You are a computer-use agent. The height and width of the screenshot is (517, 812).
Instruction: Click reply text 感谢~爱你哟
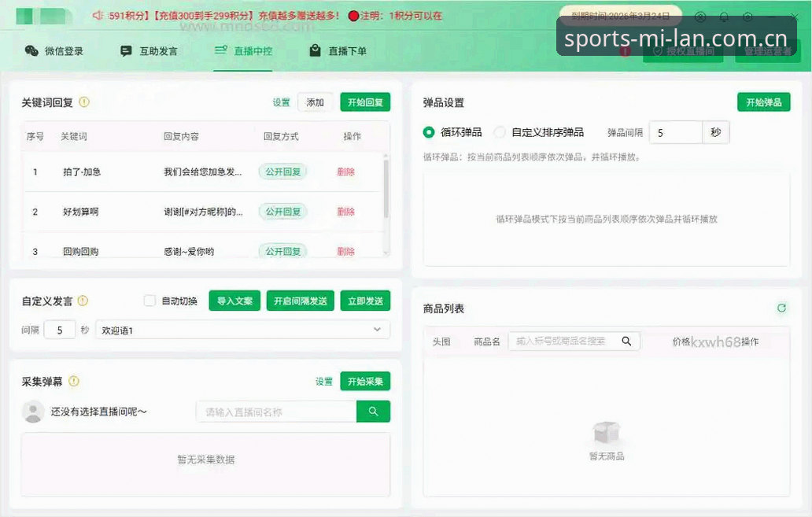189,251
